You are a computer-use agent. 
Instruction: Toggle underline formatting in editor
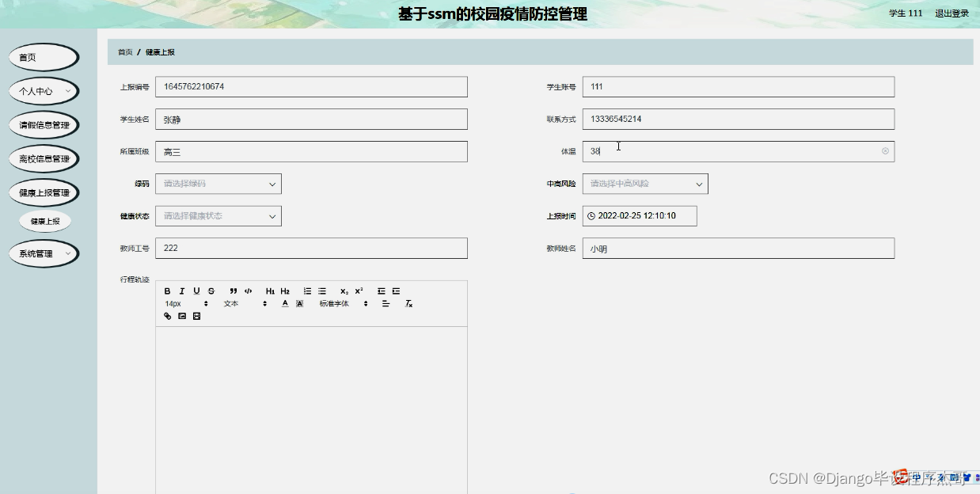click(x=196, y=291)
